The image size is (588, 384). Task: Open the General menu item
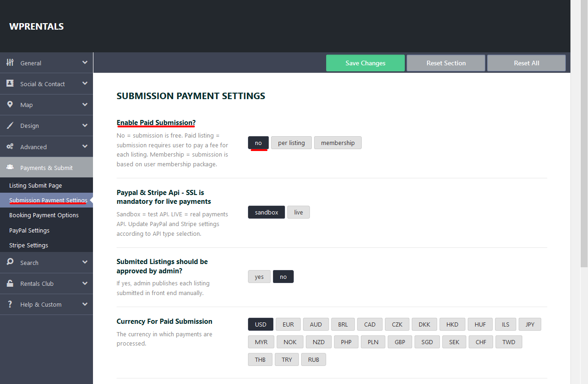[46, 63]
